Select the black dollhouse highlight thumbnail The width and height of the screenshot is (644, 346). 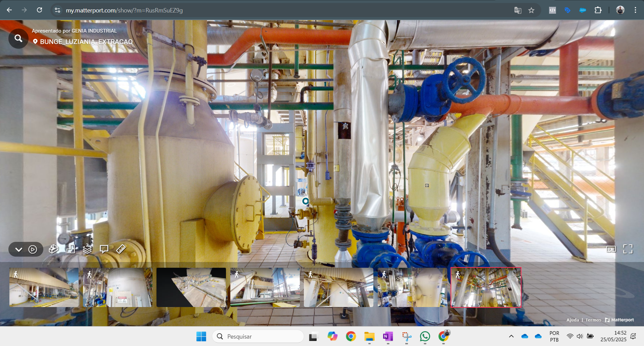(x=191, y=287)
